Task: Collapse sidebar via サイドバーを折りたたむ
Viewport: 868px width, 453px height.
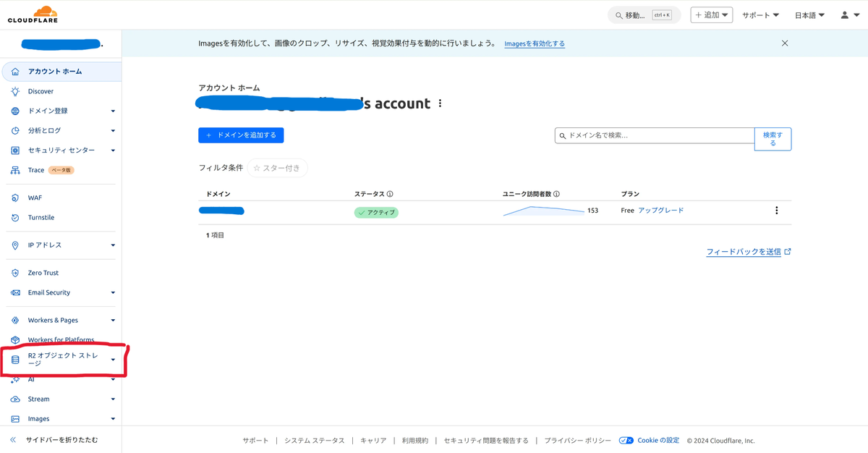Action: [54, 439]
